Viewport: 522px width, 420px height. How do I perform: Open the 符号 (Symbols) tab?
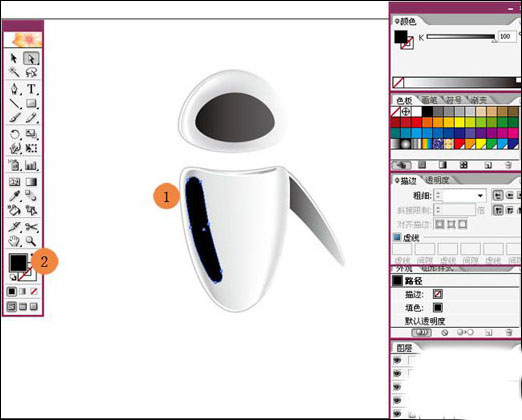pyautogui.click(x=454, y=100)
